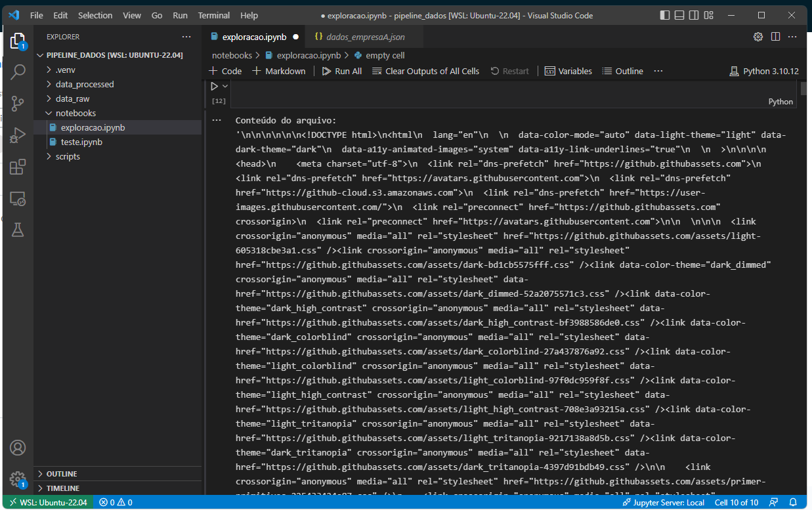Click Cell 10 of 10 status item
Screen dimensions: 812x510
click(737, 503)
